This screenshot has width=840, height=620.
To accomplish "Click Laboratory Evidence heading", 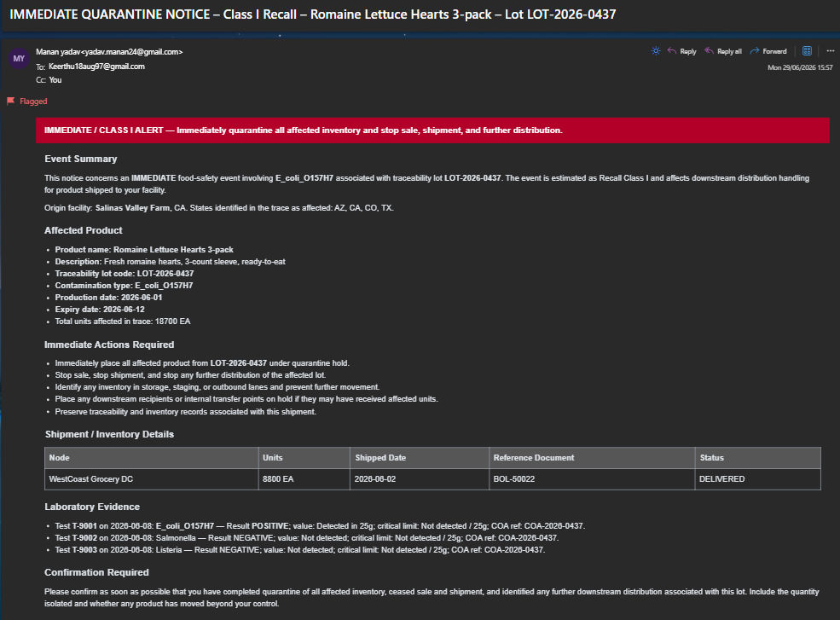I will point(92,507).
